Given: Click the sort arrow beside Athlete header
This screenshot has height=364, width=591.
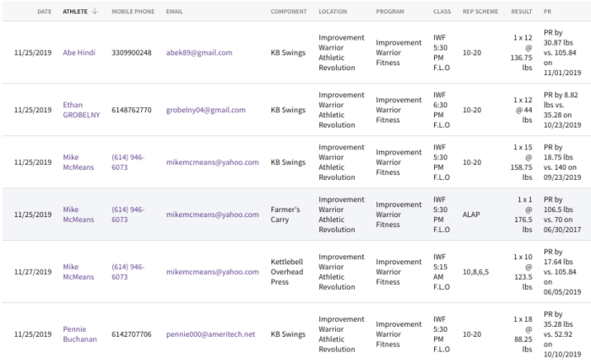Looking at the screenshot, I should 95,11.
